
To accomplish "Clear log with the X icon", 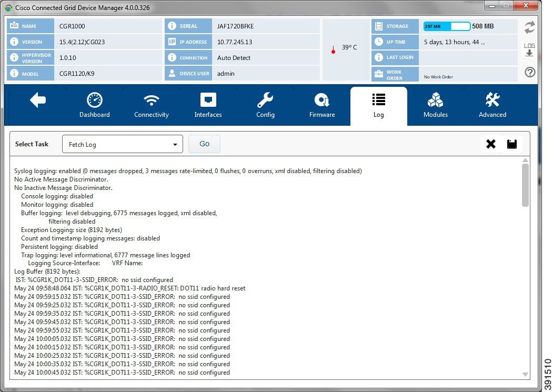I will pos(490,144).
